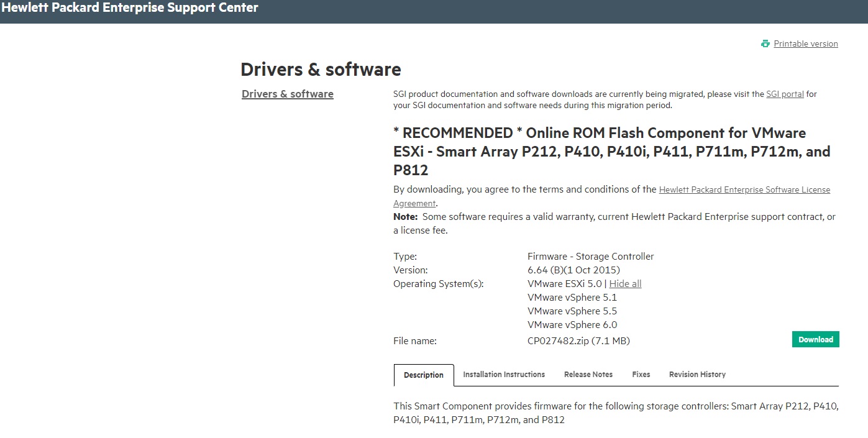Click the Smart Component description paragraph
Image resolution: width=868 pixels, height=438 pixels.
point(616,413)
